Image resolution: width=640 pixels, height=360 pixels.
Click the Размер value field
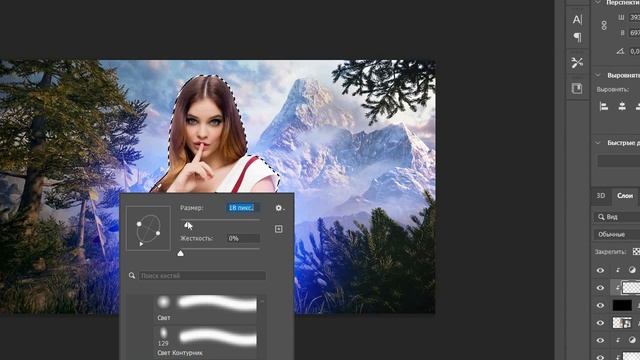click(x=242, y=208)
